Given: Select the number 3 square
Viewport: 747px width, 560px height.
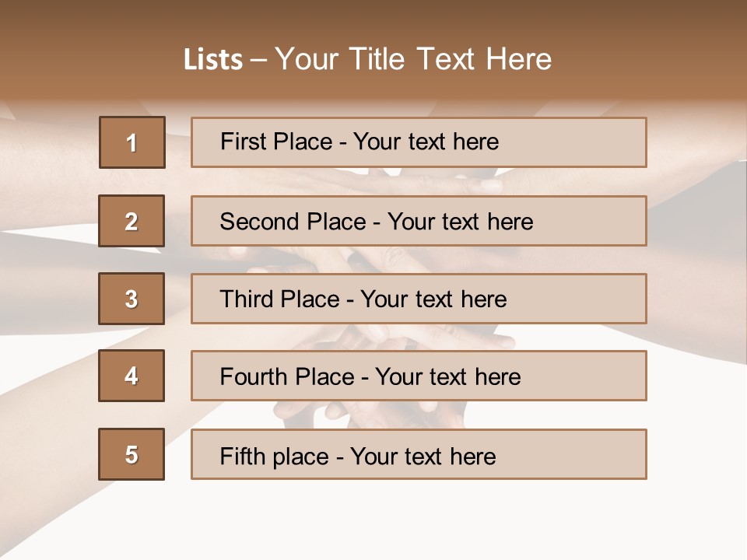Looking at the screenshot, I should 132,299.
